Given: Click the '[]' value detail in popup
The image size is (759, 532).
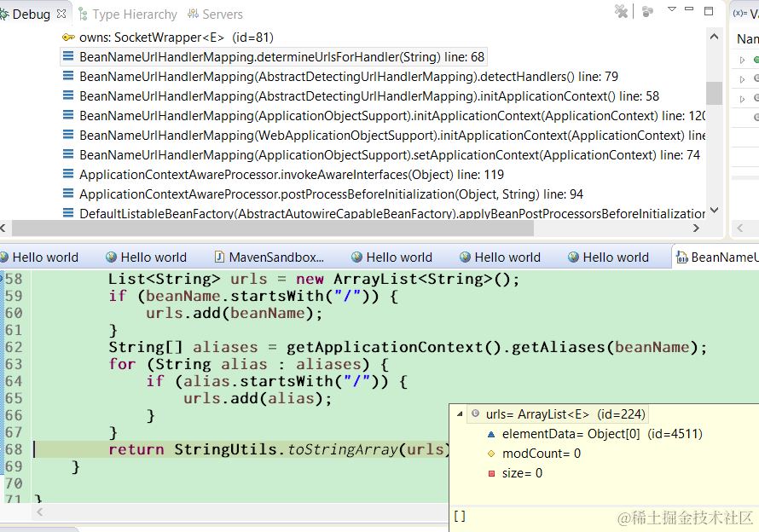Looking at the screenshot, I should pyautogui.click(x=460, y=516).
